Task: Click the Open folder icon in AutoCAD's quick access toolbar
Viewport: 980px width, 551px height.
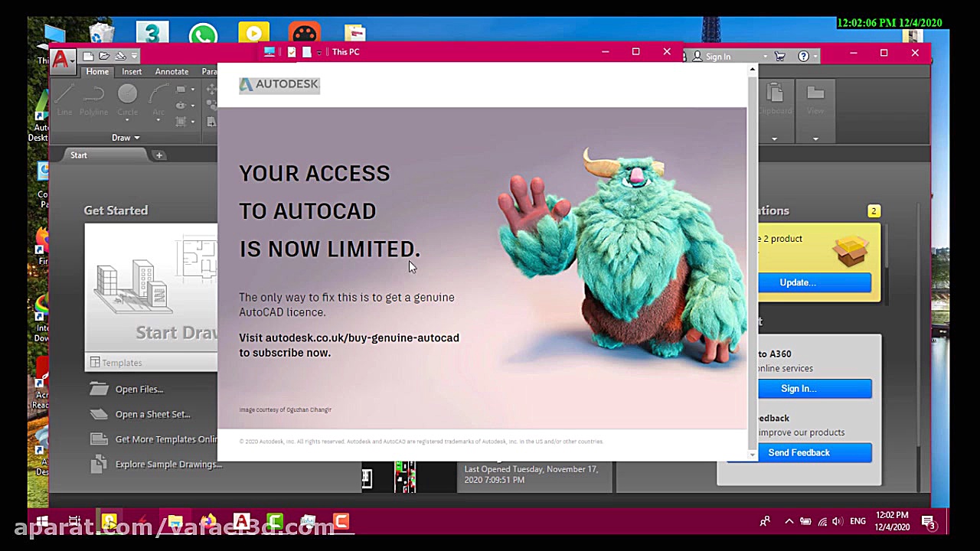Action: [104, 56]
